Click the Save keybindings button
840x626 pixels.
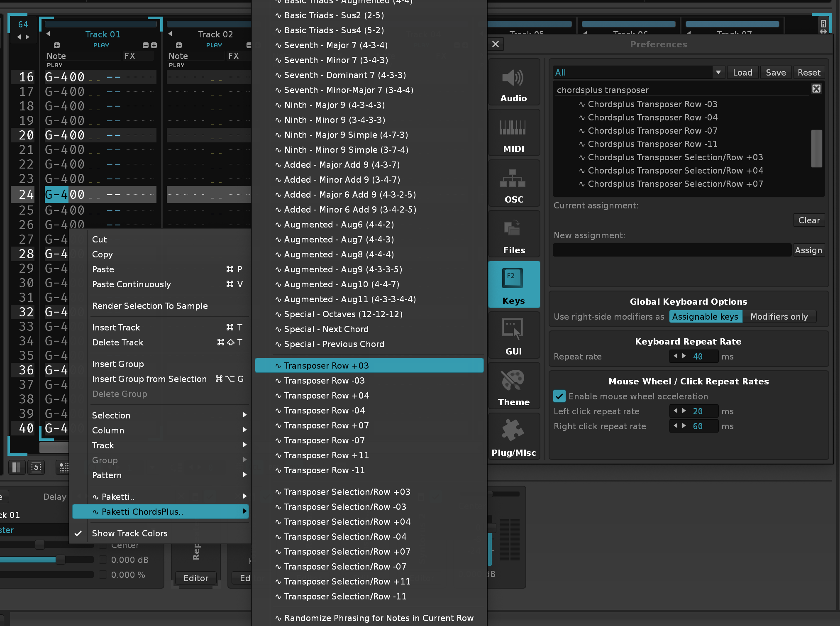(775, 73)
